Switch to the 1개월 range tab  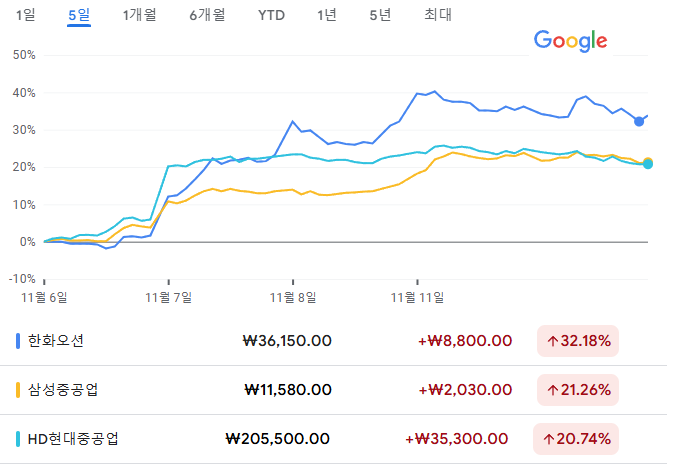139,15
